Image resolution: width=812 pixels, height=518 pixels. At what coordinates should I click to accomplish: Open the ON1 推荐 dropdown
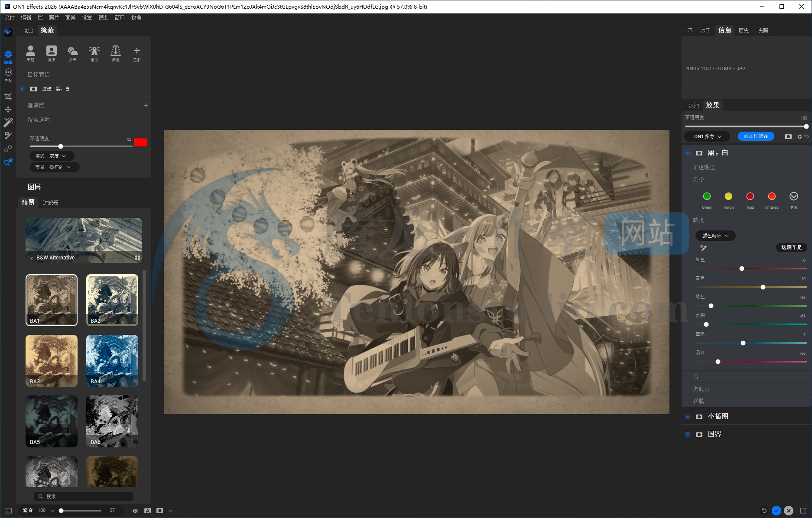707,136
